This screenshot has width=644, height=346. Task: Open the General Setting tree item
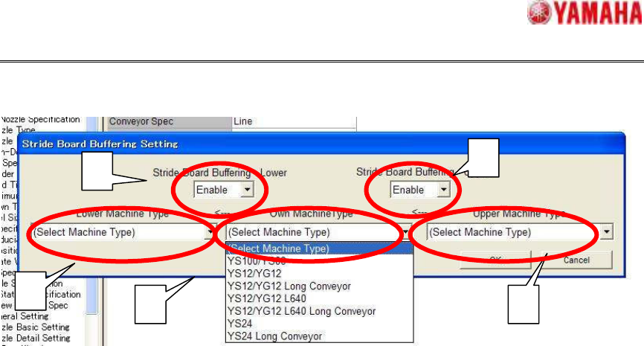[x=25, y=316]
